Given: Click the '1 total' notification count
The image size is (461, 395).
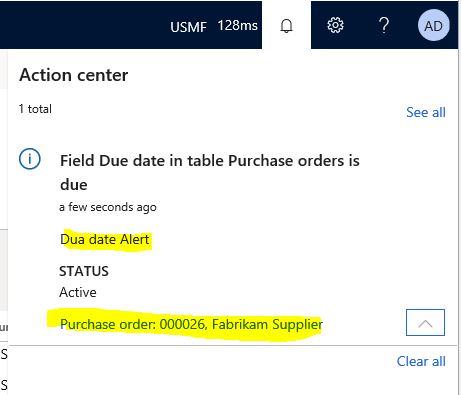Looking at the screenshot, I should coord(35,109).
